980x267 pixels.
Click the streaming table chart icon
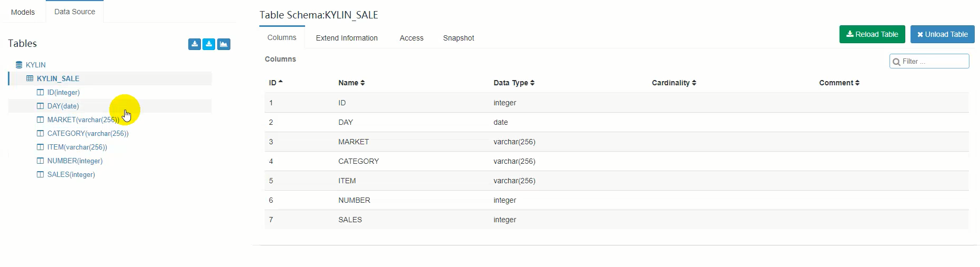point(224,44)
